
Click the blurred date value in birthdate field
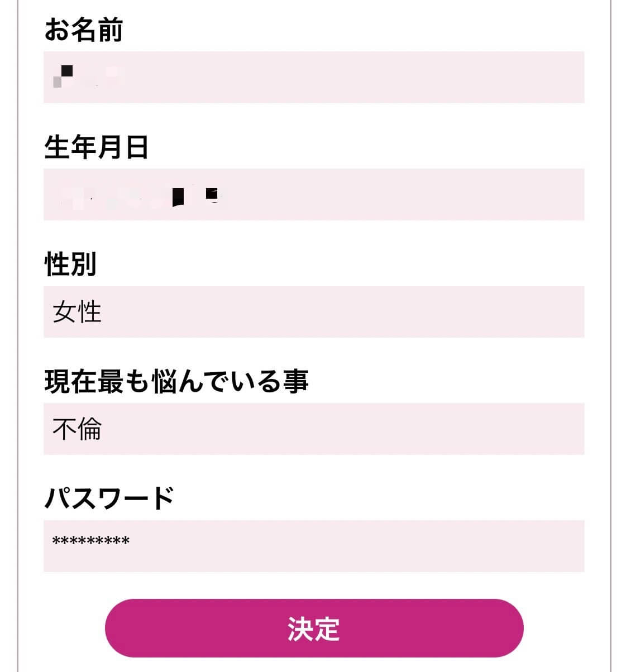pyautogui.click(x=142, y=195)
